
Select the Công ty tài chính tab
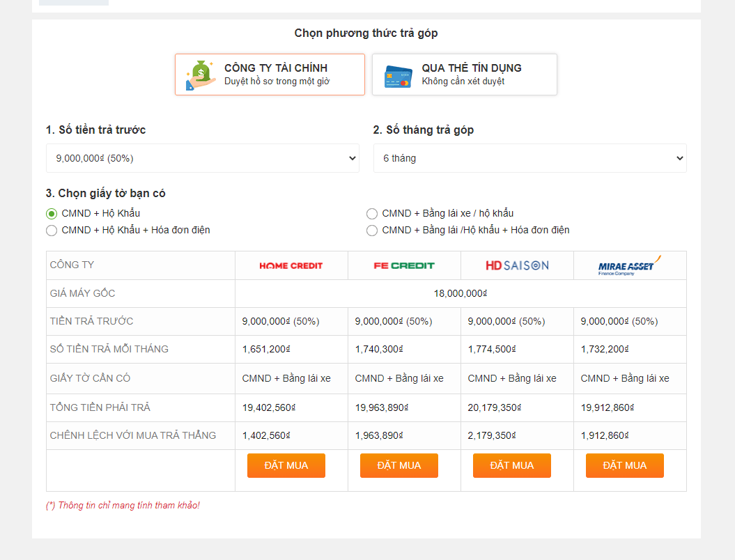pos(270,75)
